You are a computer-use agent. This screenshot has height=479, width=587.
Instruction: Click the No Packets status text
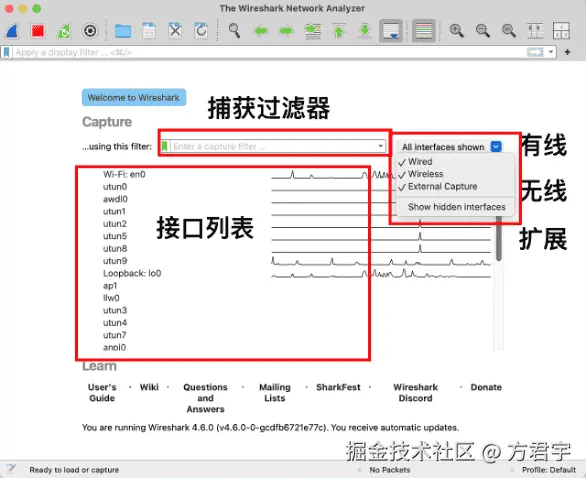390,470
